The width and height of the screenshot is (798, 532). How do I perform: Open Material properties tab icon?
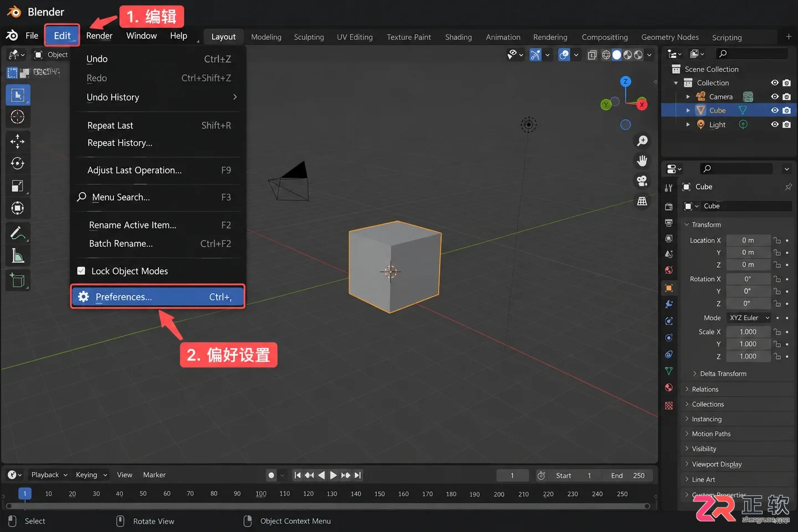click(669, 387)
